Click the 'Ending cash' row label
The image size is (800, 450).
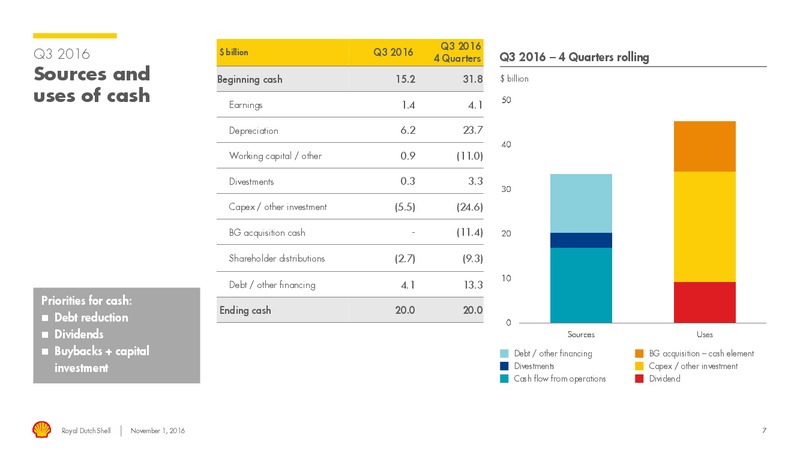[245, 310]
